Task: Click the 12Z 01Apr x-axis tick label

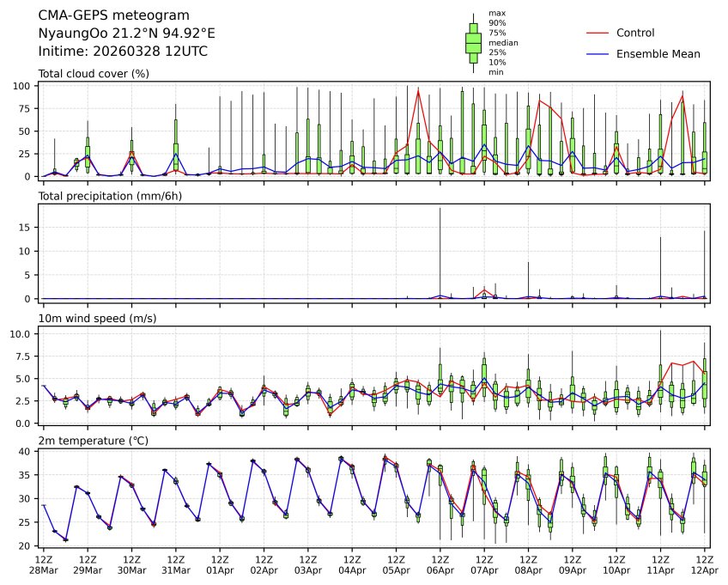Action: [220, 564]
